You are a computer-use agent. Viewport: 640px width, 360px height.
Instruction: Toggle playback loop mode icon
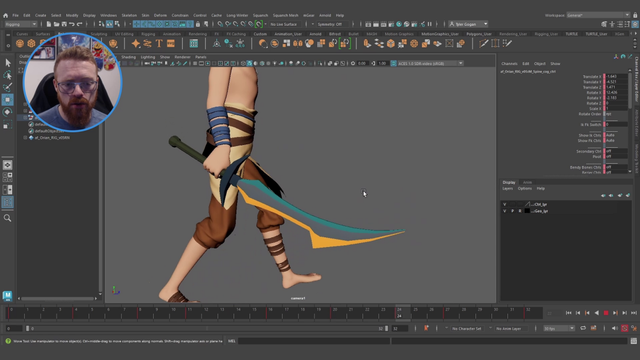pyautogui.click(x=583, y=328)
